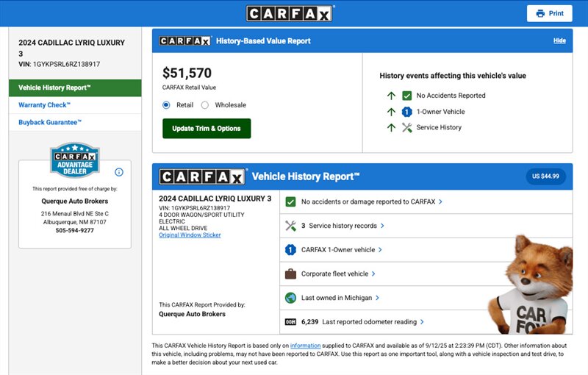Image resolution: width=588 pixels, height=375 pixels.
Task: Expand the CARFAX 1-Owner vehicle chevron
Action: point(380,250)
